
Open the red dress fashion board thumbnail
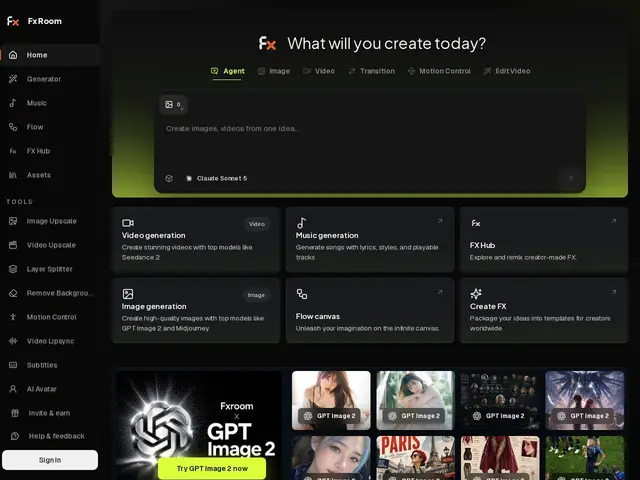coord(500,458)
